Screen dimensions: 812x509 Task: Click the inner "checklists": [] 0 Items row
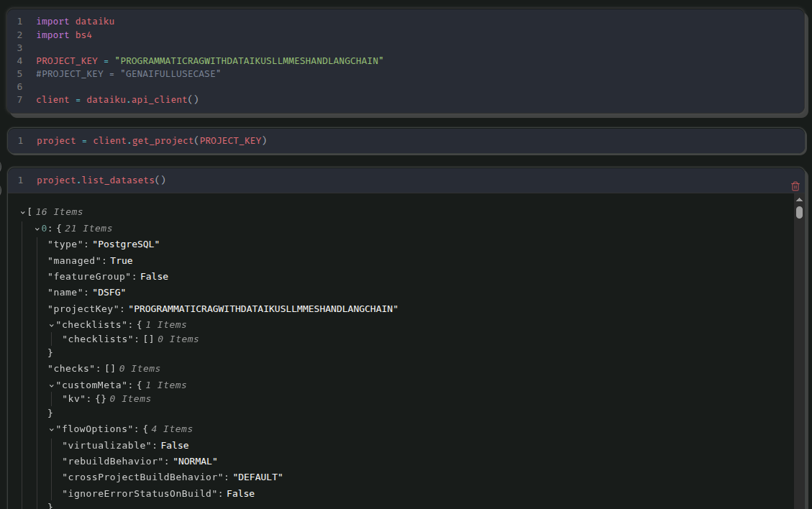130,339
